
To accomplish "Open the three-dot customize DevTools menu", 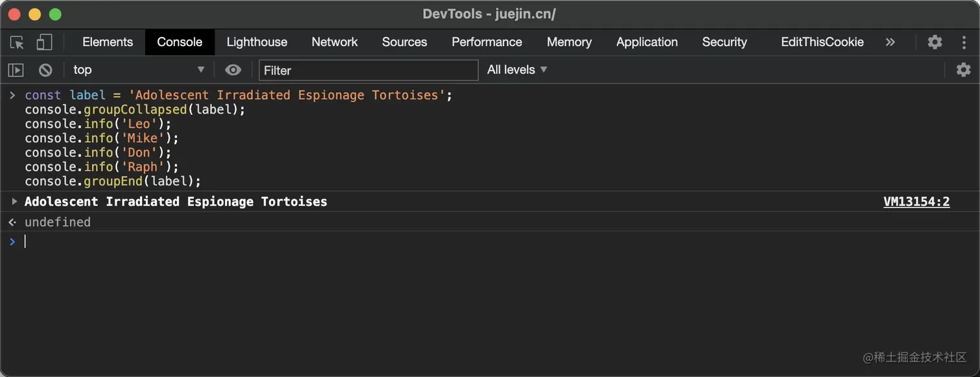I will point(964,42).
